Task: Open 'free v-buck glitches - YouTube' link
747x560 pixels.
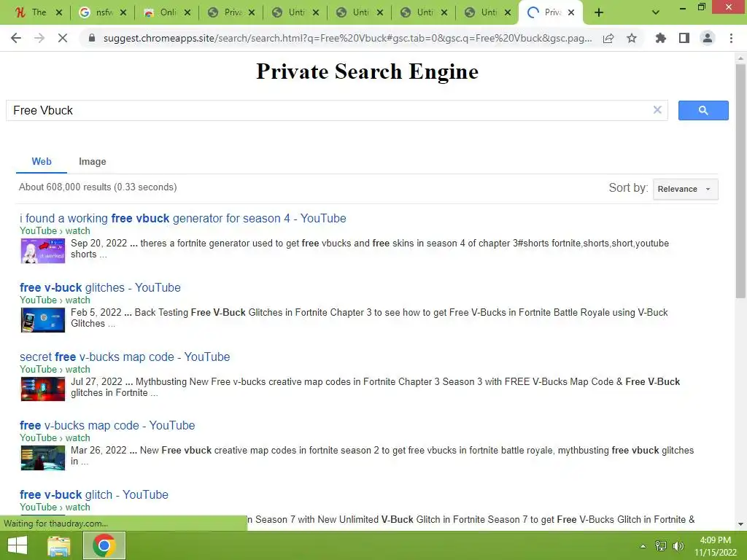Action: (100, 287)
